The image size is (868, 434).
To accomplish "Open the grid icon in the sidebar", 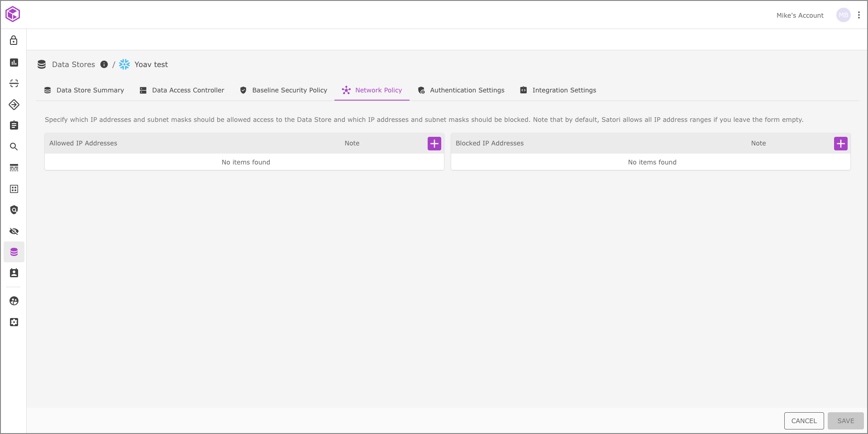I will click(14, 189).
